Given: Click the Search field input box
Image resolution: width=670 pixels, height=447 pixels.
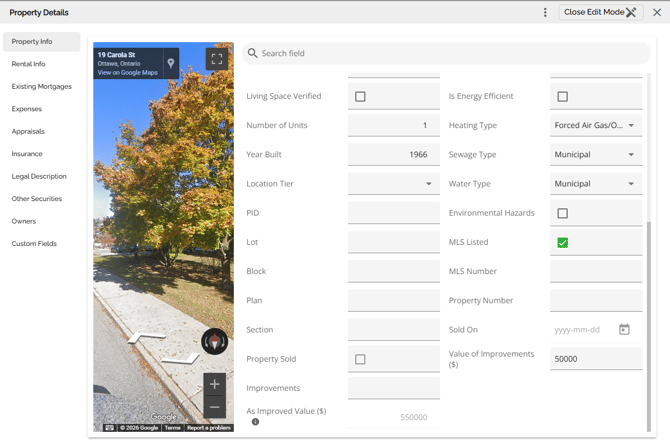Looking at the screenshot, I should 450,53.
